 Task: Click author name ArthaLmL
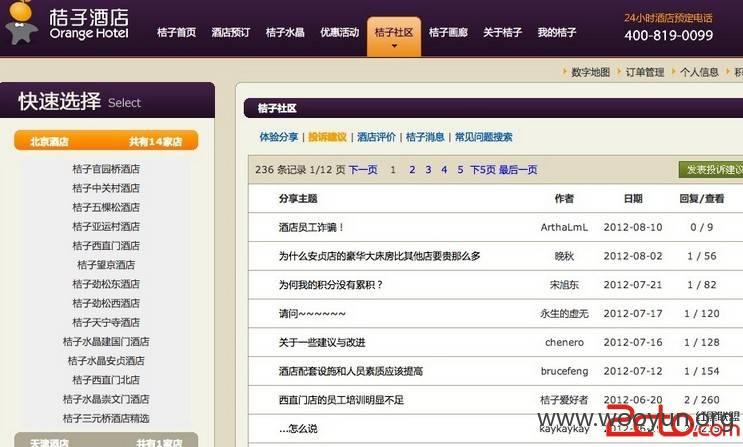pos(564,227)
